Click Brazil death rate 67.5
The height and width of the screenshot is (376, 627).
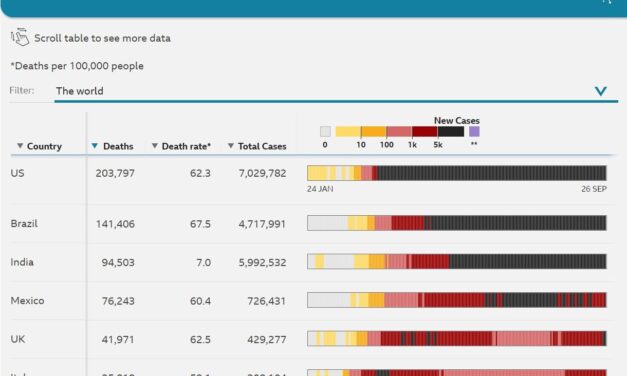pos(200,224)
